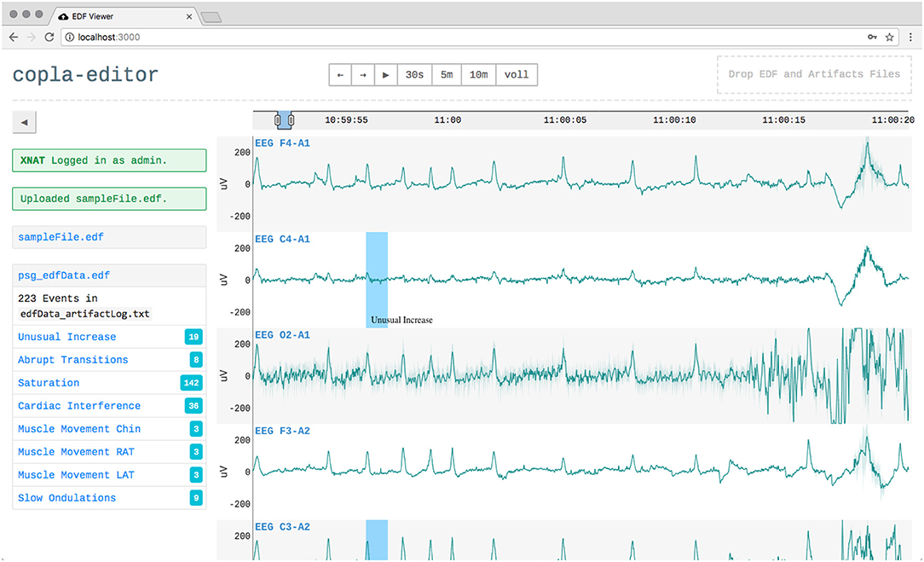Collapse the sidebar with the triangle button

24,122
